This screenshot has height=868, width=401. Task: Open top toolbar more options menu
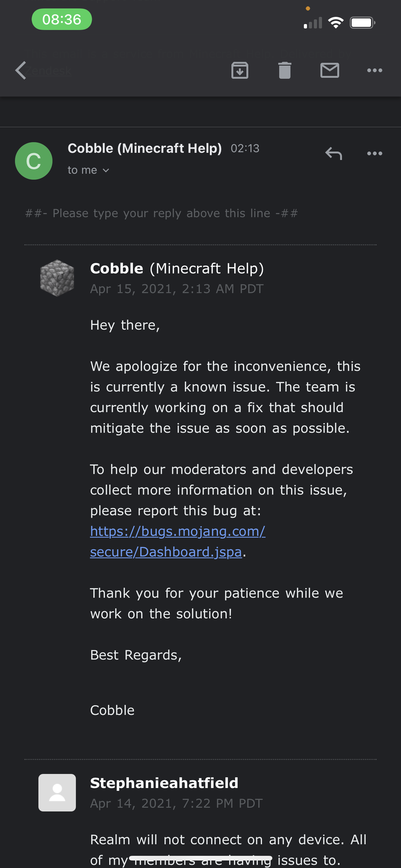click(374, 70)
